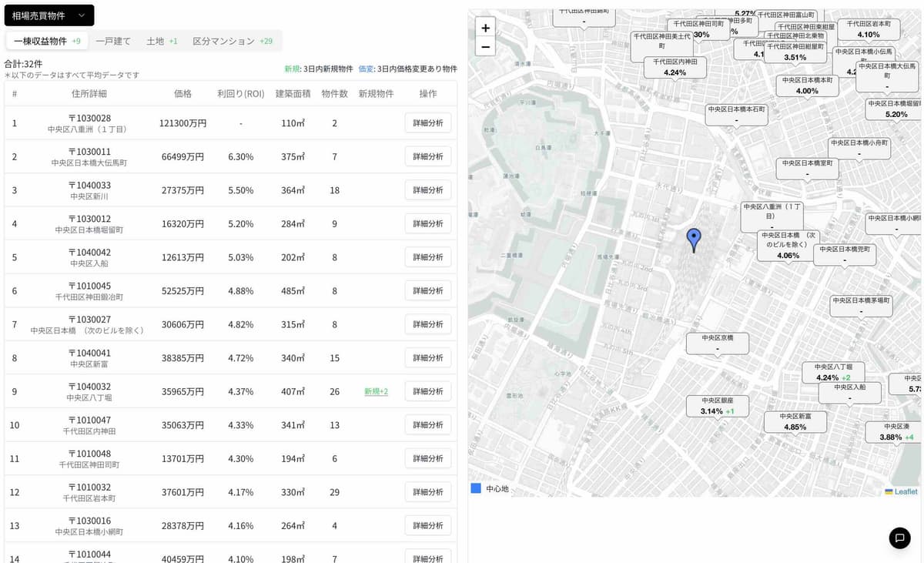The width and height of the screenshot is (924, 563).
Task: Open 詳細分析 for 中央区新川
Action: coord(428,190)
